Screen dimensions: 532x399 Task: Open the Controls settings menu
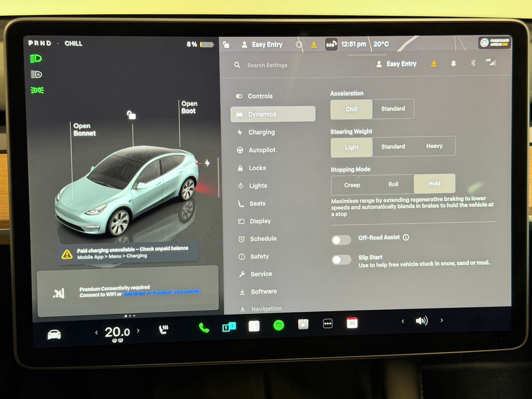(x=273, y=96)
